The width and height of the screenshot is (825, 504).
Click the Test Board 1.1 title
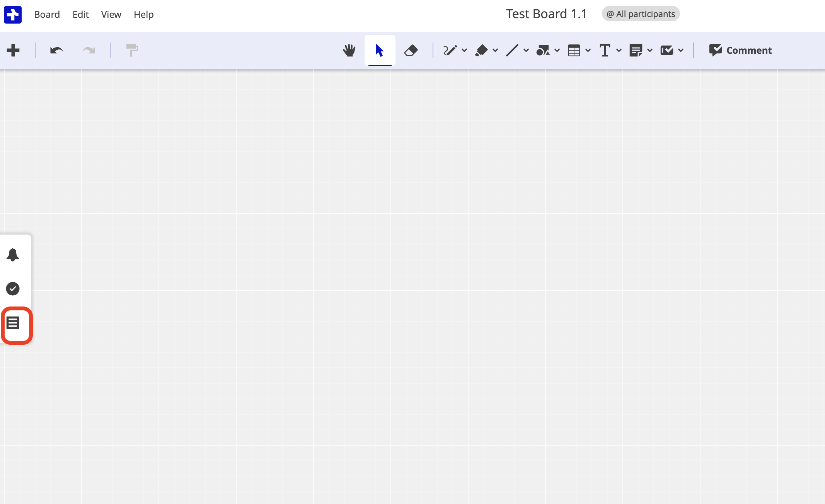pyautogui.click(x=546, y=14)
